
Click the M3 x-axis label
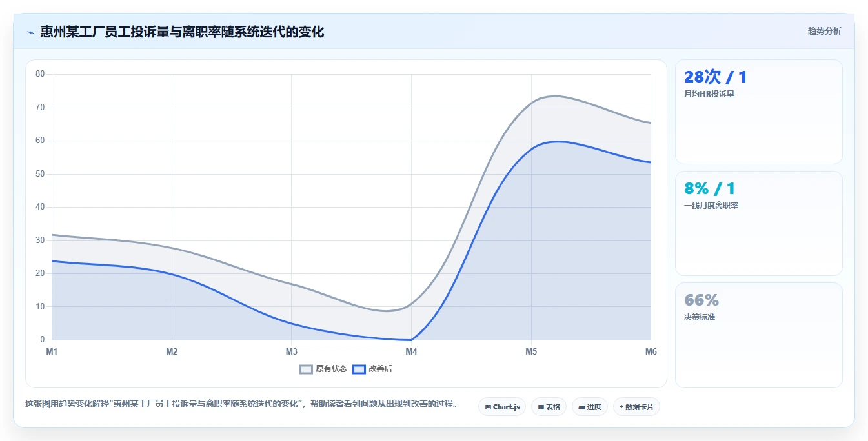pos(292,351)
